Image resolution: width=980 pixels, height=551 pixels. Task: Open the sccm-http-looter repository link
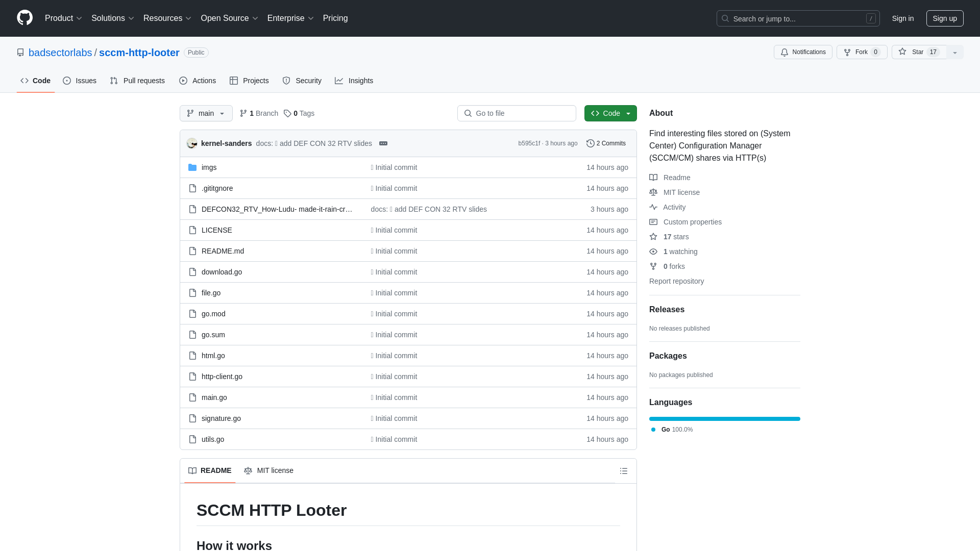coord(139,53)
